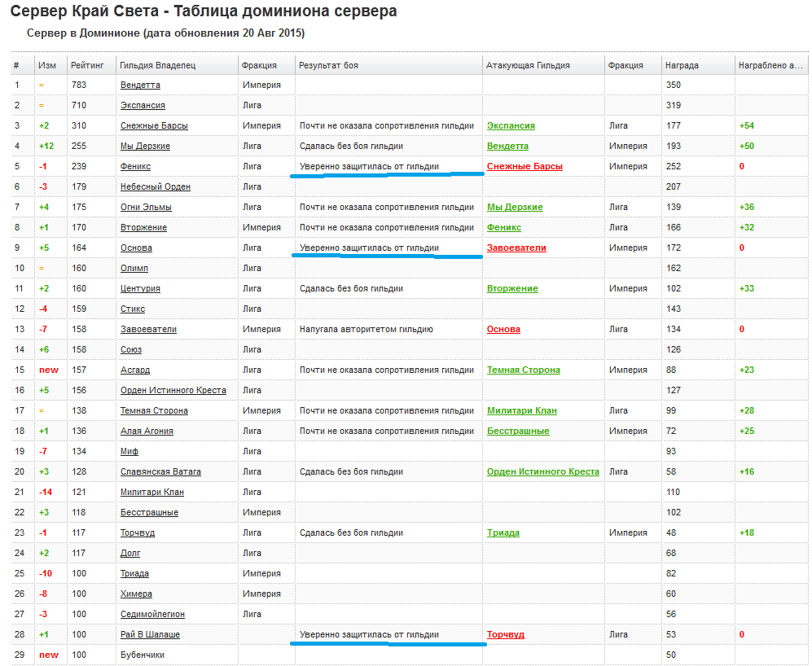This screenshot has width=812, height=666.
Task: Open the Центурия guild page link
Action: (x=140, y=289)
